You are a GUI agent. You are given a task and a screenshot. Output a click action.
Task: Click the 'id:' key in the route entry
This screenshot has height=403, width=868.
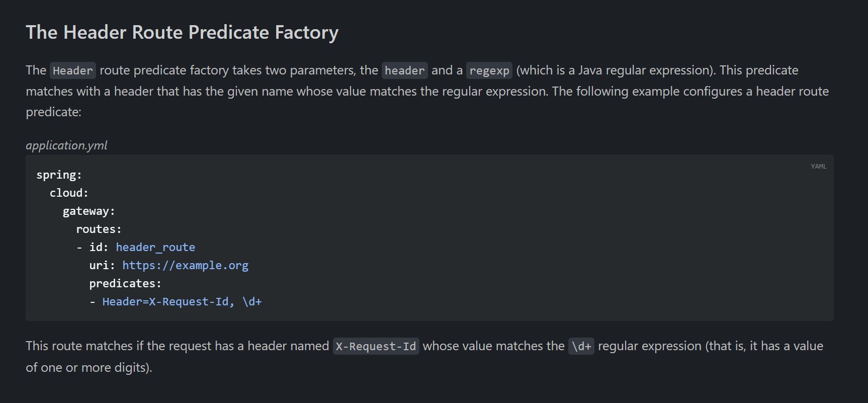99,248
